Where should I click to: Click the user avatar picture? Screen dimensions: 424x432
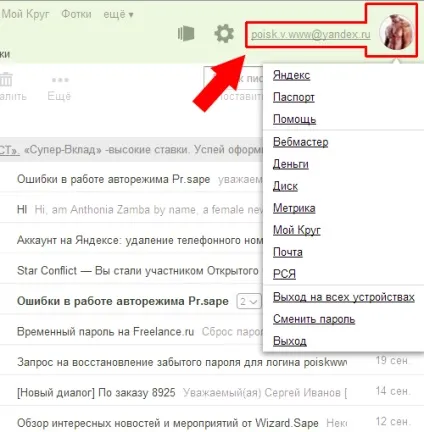396,32
